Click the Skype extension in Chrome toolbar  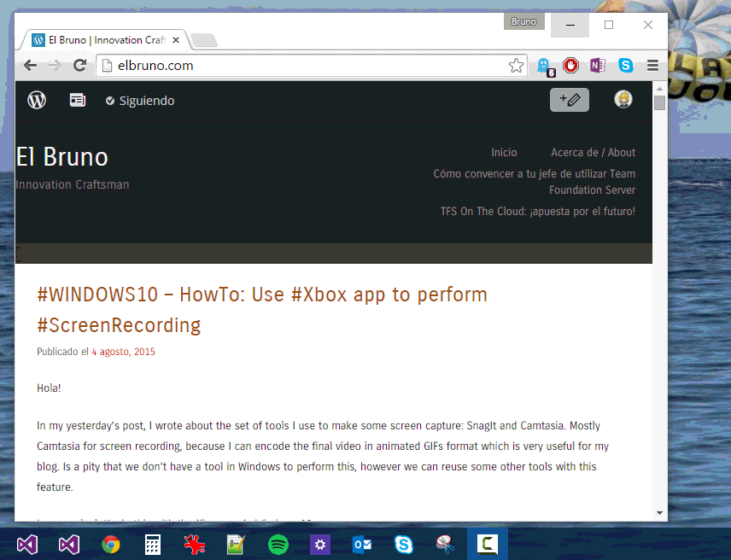tap(626, 65)
